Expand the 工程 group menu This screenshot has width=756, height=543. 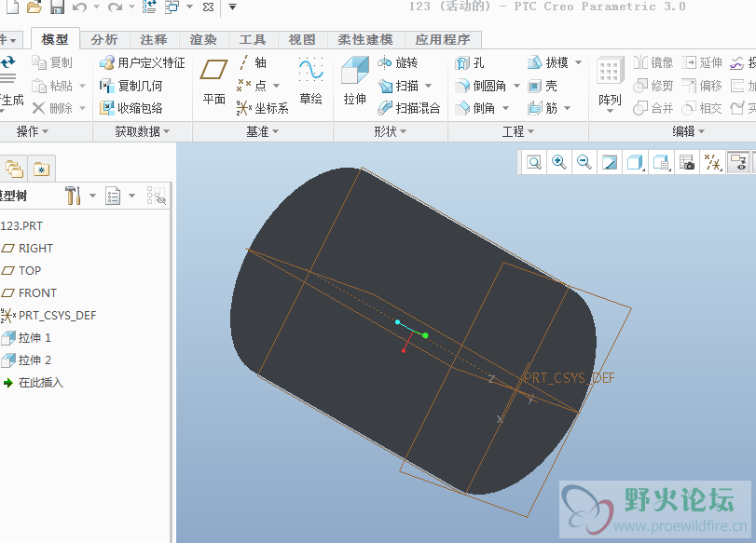(x=518, y=131)
